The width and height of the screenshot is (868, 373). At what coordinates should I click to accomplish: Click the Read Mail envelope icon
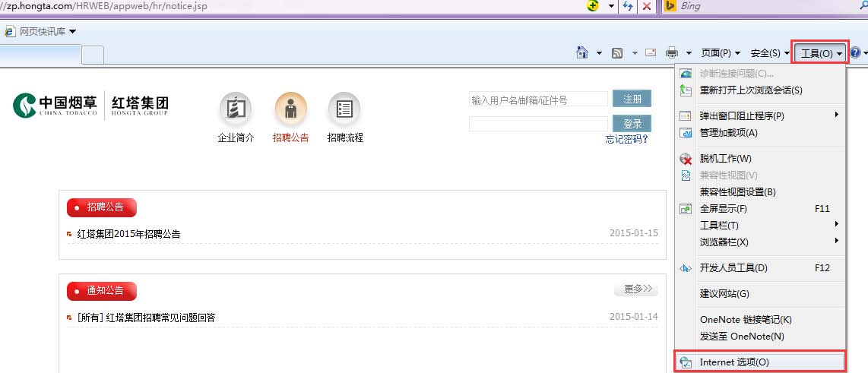pos(651,52)
